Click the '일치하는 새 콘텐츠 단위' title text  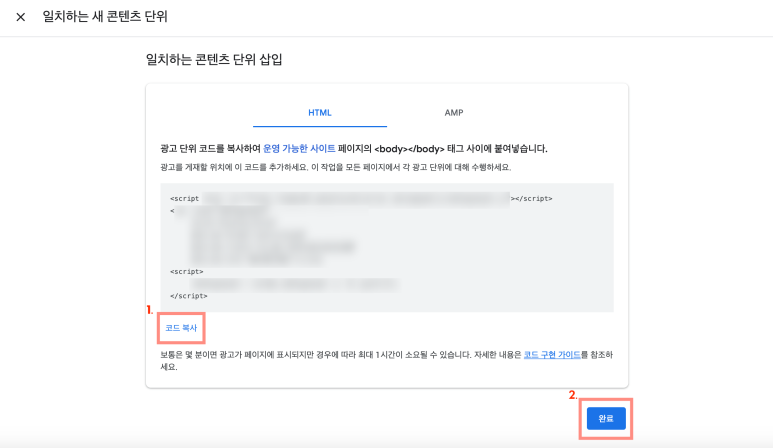[x=105, y=17]
